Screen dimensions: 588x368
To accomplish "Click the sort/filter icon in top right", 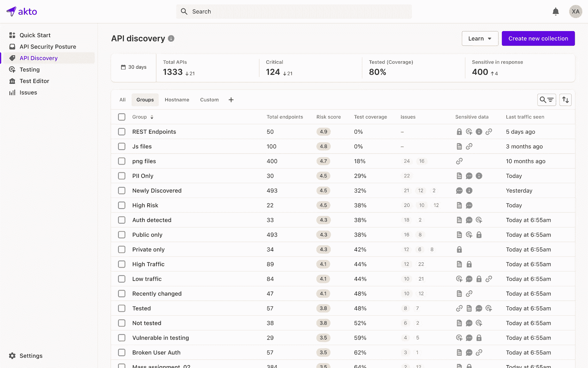I will [x=566, y=100].
